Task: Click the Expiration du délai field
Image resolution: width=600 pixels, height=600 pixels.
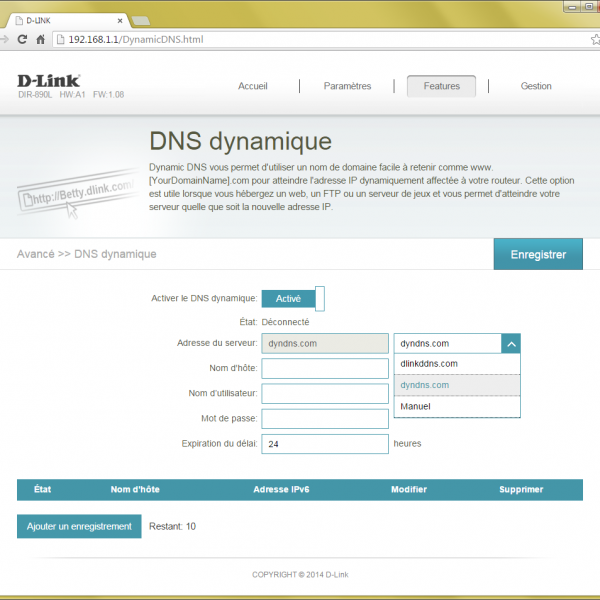Action: (324, 444)
